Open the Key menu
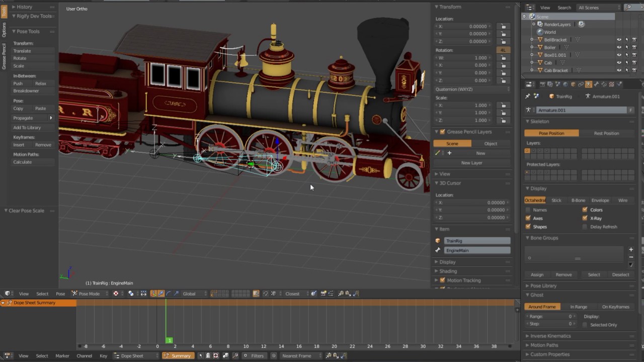 103,355
